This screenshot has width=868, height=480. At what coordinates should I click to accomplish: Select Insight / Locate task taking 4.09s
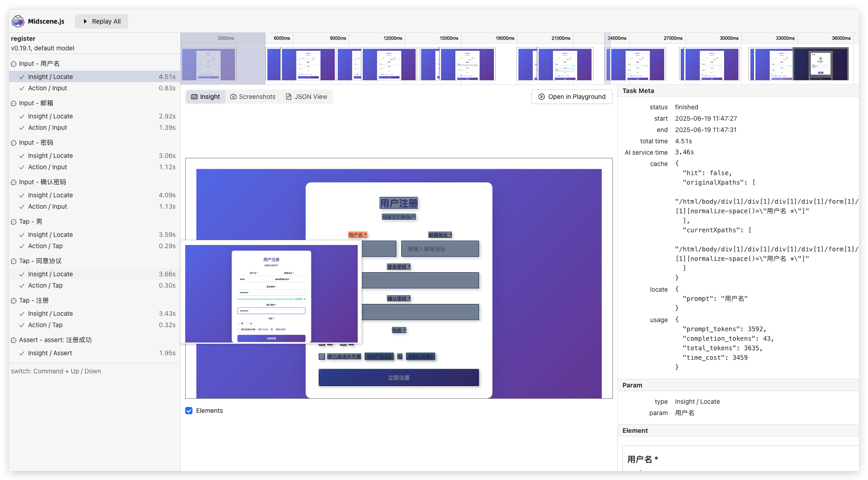tap(94, 195)
